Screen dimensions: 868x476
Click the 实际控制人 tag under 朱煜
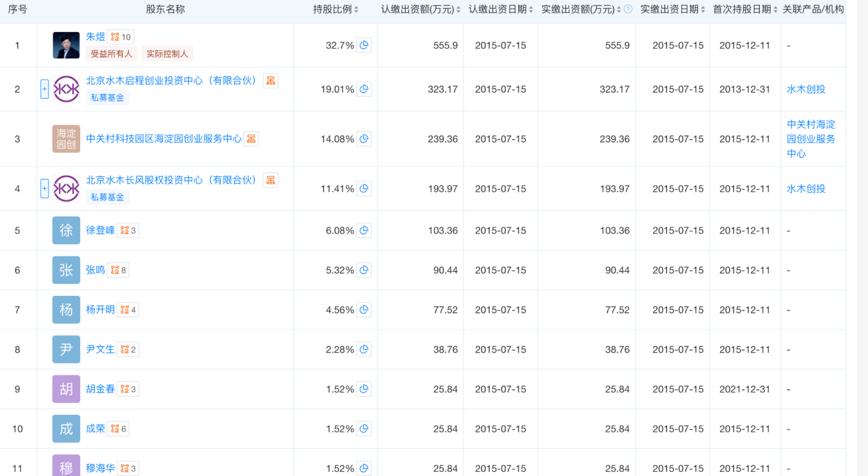click(168, 54)
